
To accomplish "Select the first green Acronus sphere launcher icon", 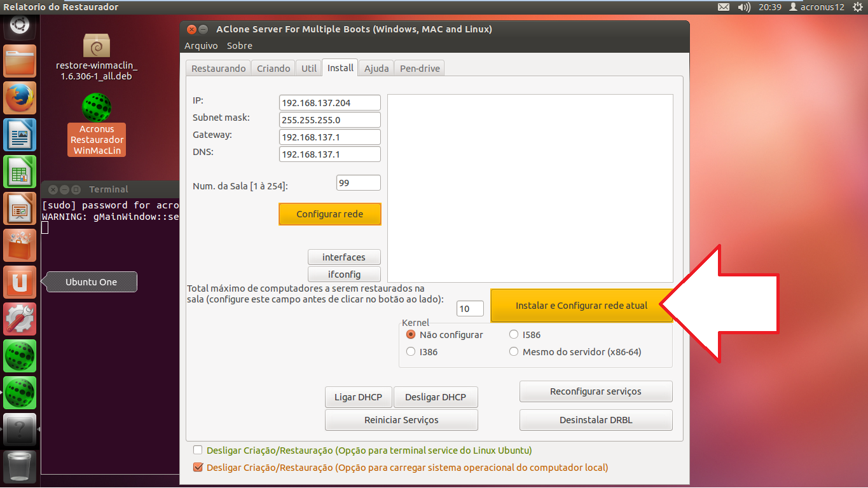I will coord(20,356).
